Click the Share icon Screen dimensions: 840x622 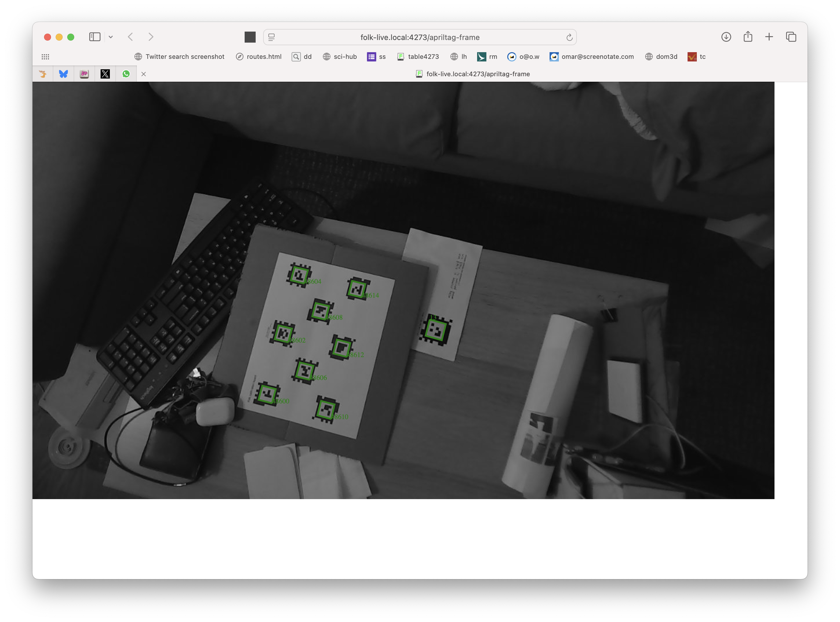point(748,37)
